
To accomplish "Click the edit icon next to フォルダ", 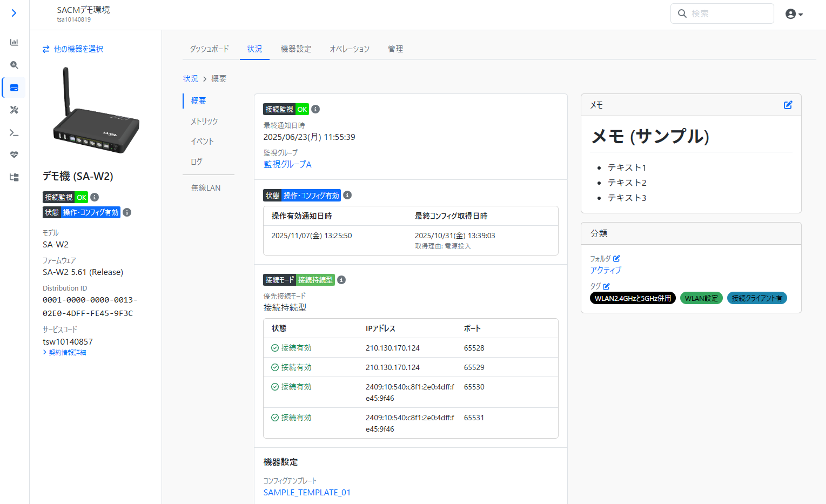I will [616, 259].
